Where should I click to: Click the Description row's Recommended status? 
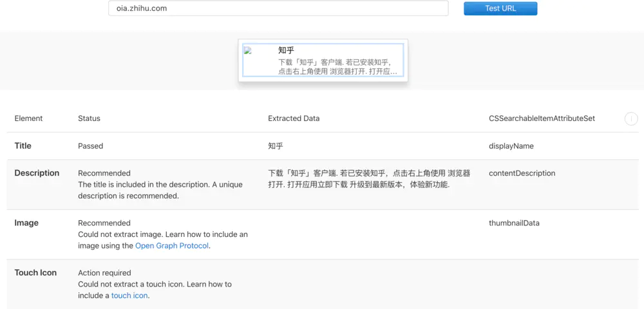pyautogui.click(x=104, y=173)
